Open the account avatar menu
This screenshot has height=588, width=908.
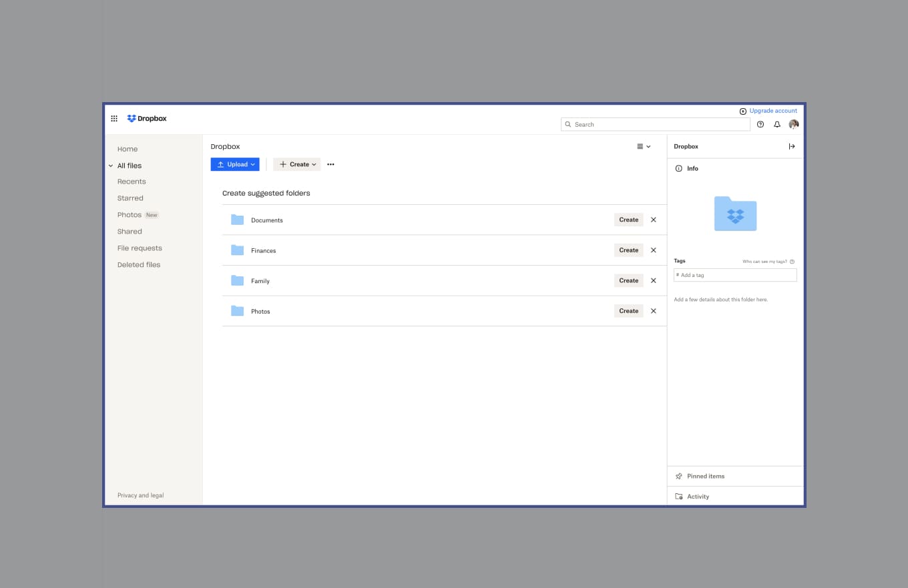click(x=794, y=125)
